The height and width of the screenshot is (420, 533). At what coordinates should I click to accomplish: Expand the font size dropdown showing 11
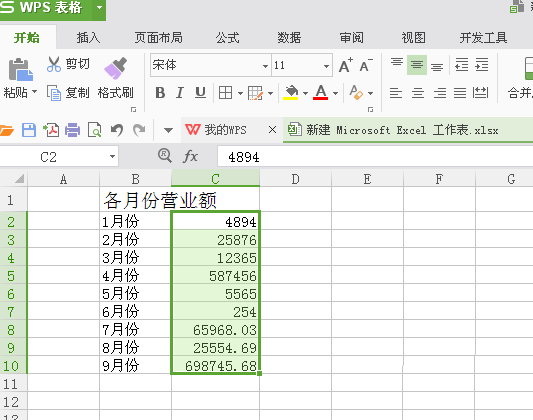tap(326, 66)
